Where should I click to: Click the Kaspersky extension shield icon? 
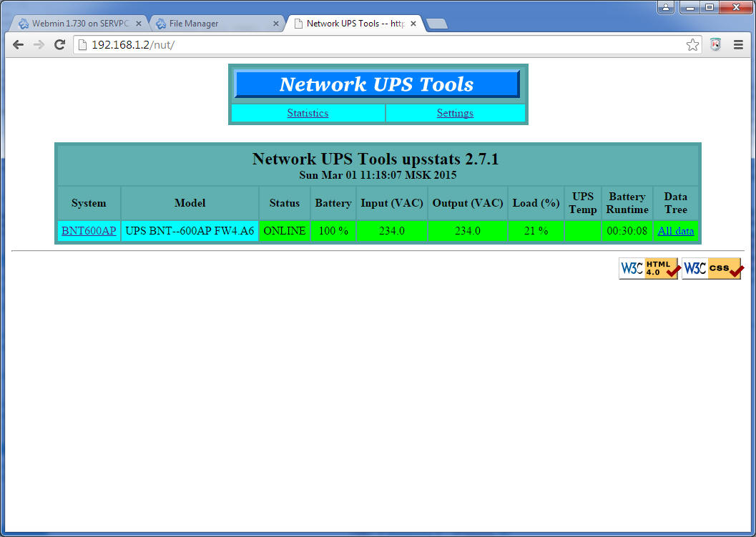(715, 45)
